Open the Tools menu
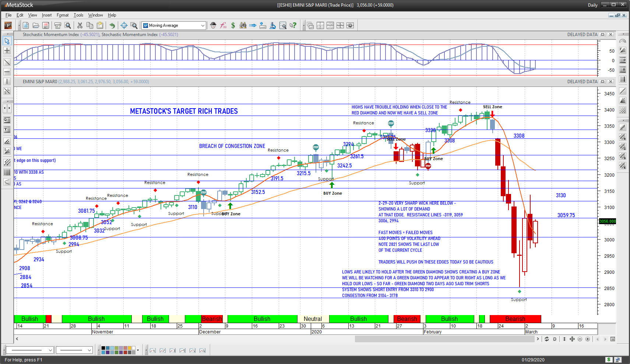630x364 pixels. tap(78, 15)
